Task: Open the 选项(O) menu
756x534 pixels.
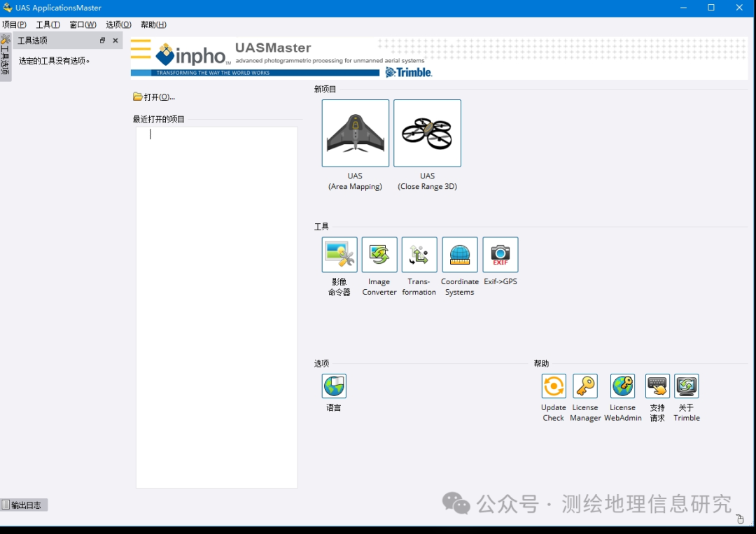Action: click(118, 24)
